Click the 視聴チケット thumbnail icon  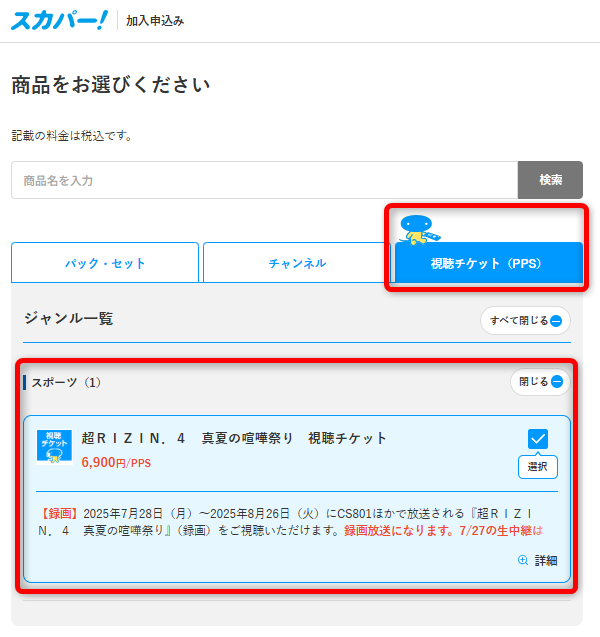click(54, 446)
